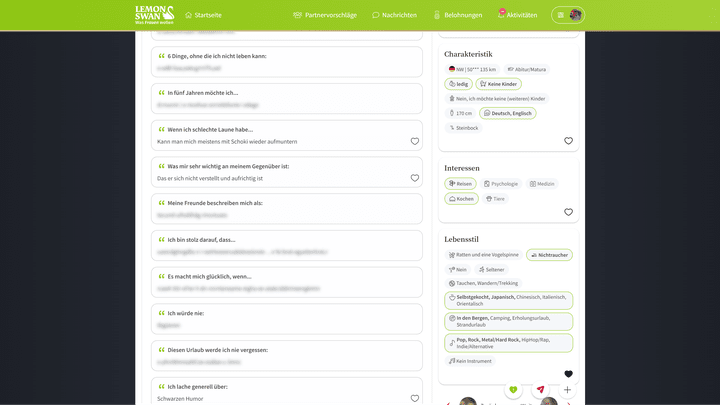Open Partnervorschläge page
Image resolution: width=720 pixels, height=405 pixels.
(x=326, y=15)
